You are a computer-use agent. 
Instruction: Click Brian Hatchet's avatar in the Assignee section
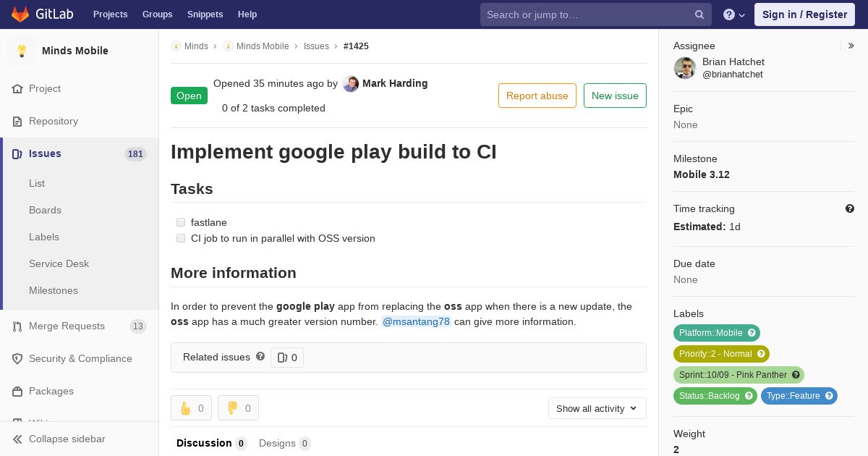pos(684,68)
